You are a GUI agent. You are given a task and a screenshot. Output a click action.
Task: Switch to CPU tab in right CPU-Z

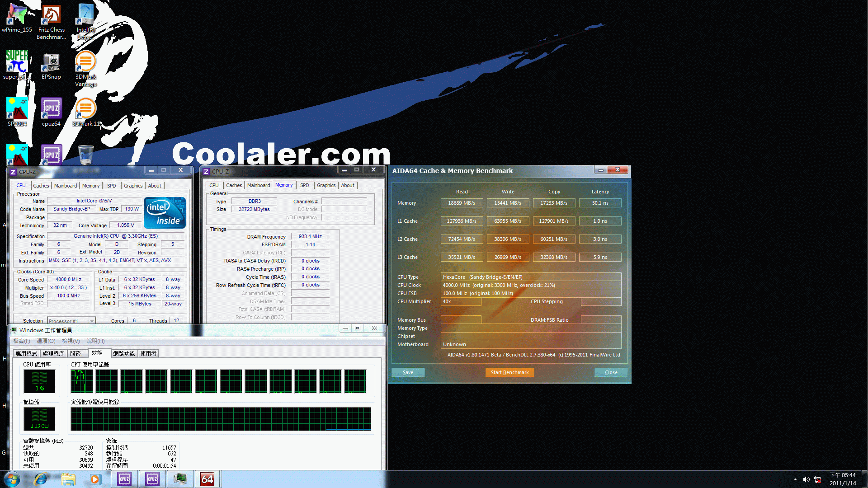(214, 185)
